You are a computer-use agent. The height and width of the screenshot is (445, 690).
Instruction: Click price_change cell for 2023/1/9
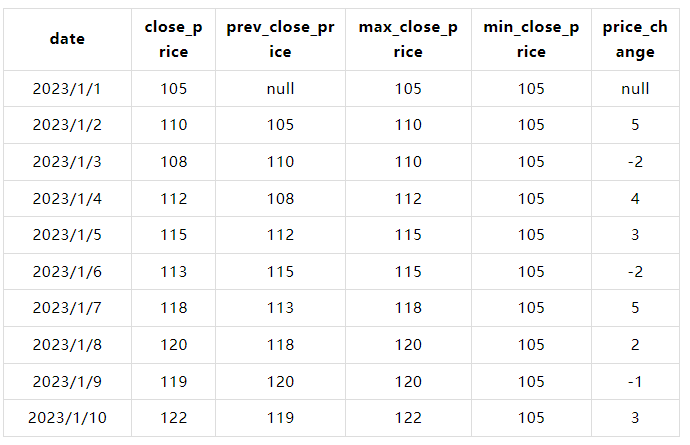[635, 381]
